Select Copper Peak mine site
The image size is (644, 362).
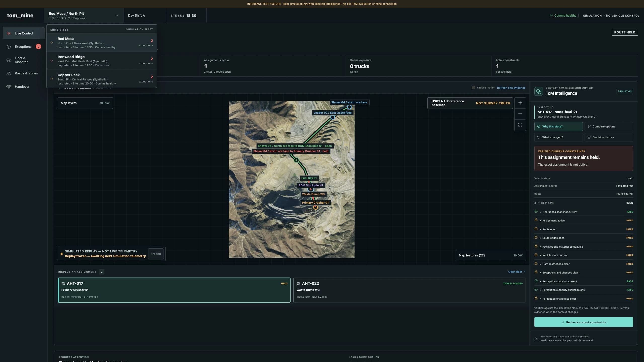click(102, 79)
